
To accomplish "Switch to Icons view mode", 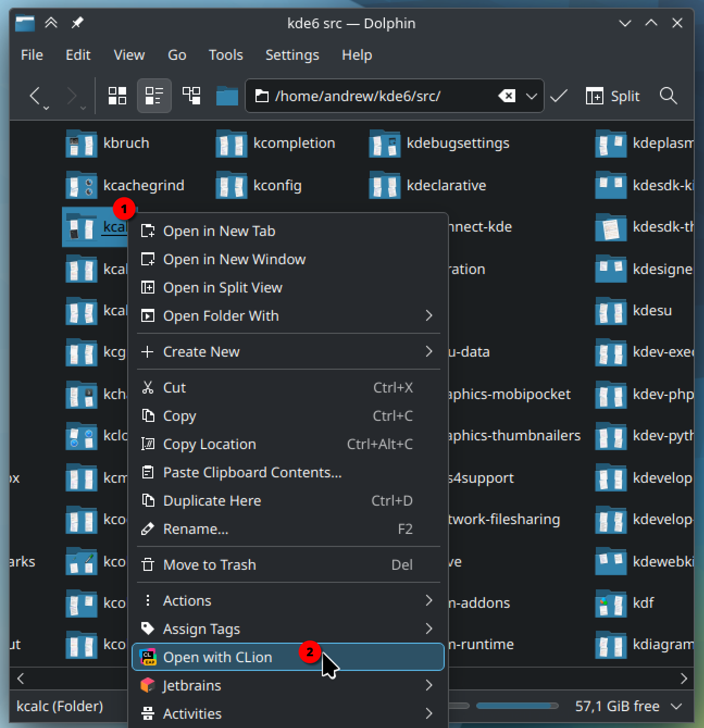I will pyautogui.click(x=117, y=96).
